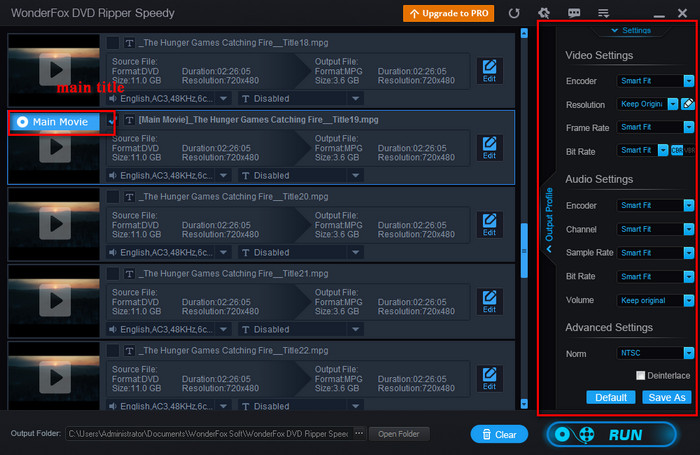Click the Edit icon for Title20
700x455 pixels.
[x=489, y=225]
